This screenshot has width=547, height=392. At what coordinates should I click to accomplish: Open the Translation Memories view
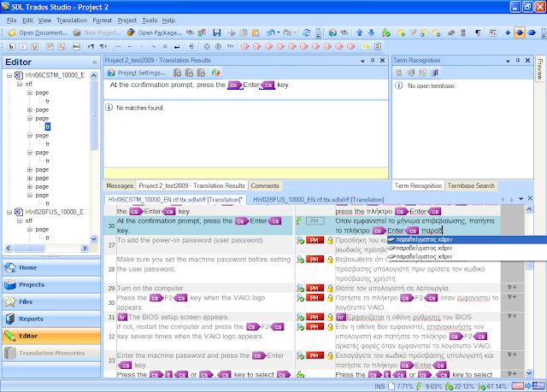(x=51, y=353)
